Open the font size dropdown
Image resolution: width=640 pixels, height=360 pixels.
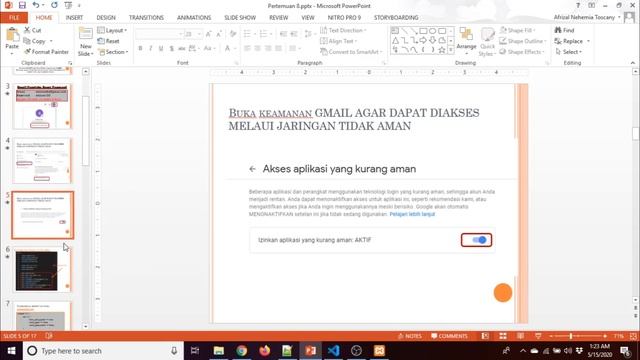pos(199,34)
